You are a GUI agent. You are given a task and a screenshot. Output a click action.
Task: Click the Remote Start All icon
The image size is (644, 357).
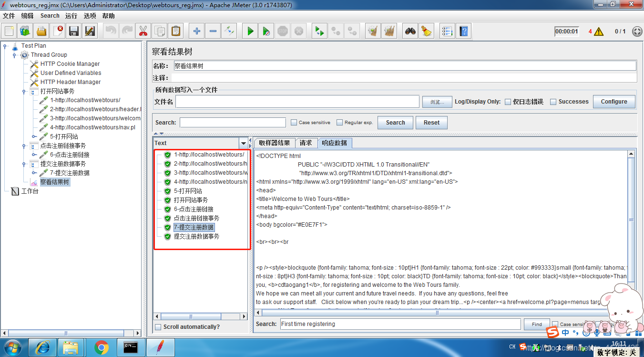tap(320, 31)
